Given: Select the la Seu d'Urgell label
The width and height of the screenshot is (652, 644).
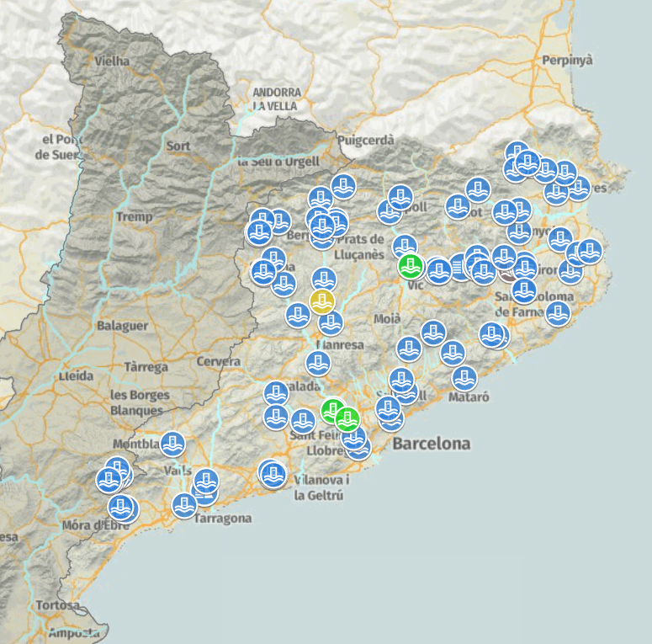Looking at the screenshot, I should coord(278,162).
